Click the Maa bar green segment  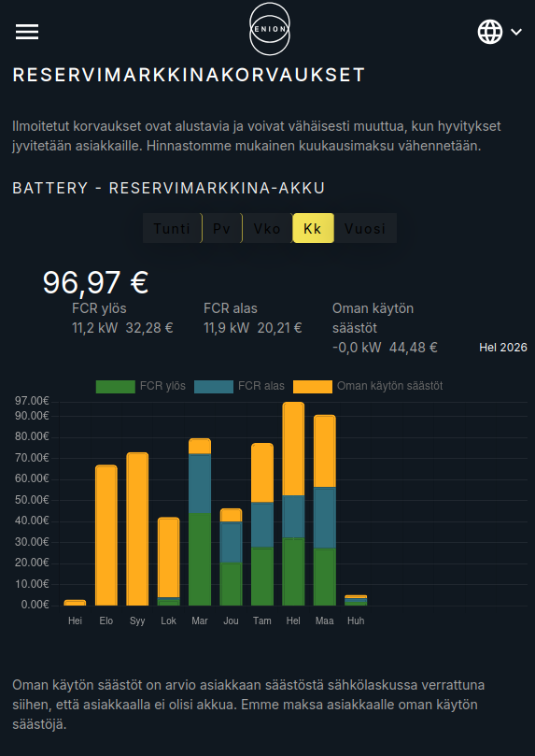[325, 578]
